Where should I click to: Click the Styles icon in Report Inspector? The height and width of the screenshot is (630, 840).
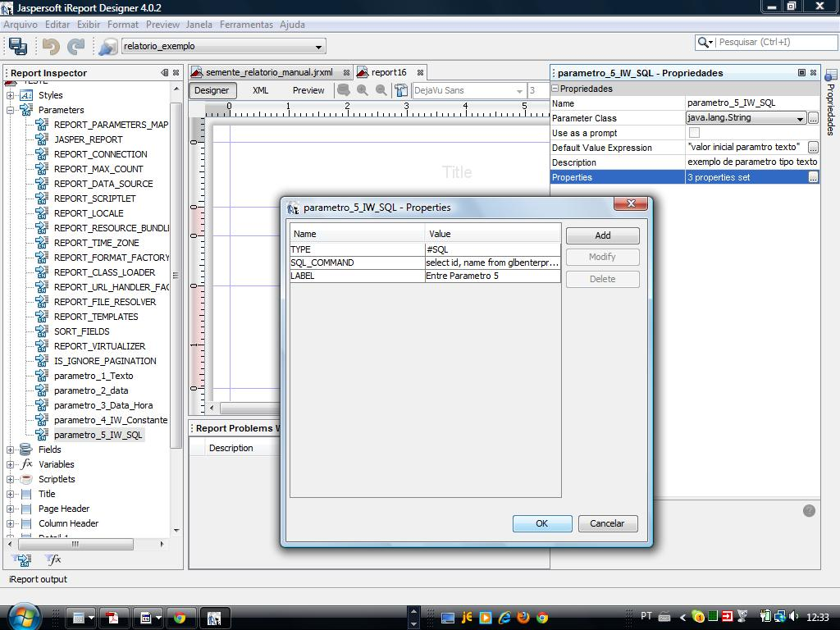click(25, 95)
